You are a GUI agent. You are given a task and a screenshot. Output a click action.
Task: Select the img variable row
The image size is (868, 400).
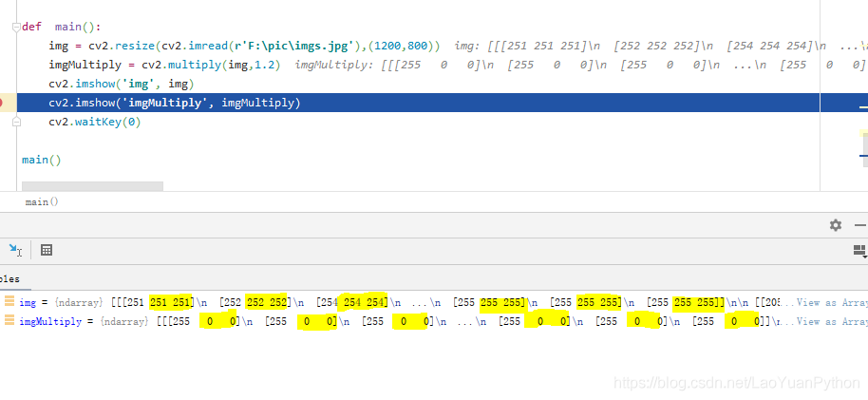click(434, 302)
